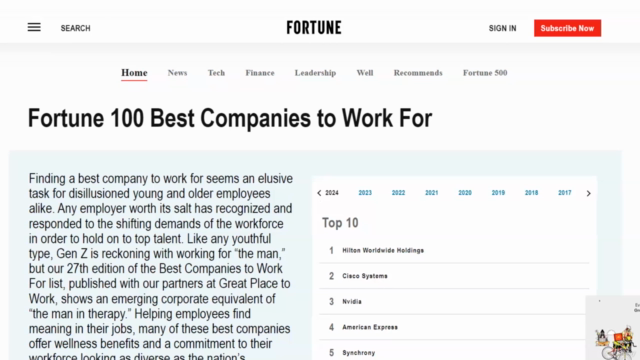This screenshot has height=360, width=640.
Task: Go to the Tech section
Action: pos(216,73)
